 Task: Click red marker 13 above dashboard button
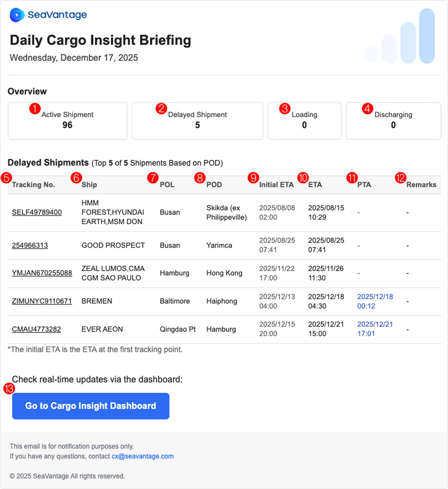click(x=9, y=389)
